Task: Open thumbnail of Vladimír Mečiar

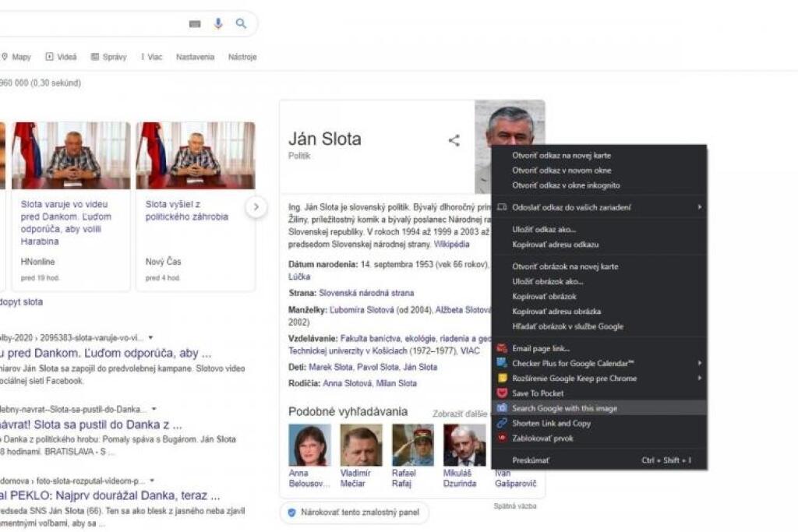Action: pos(362,445)
